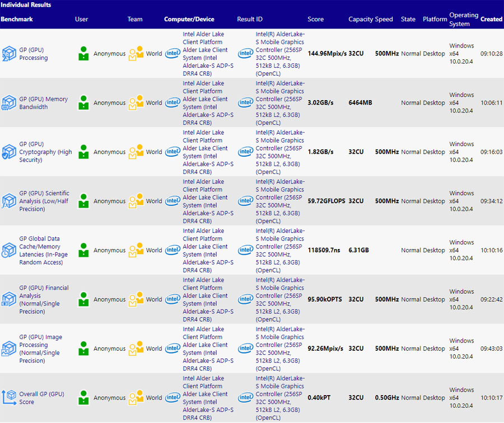Click the green user icon in Memory Bandwidth row
The height and width of the screenshot is (423, 504).
(x=83, y=103)
